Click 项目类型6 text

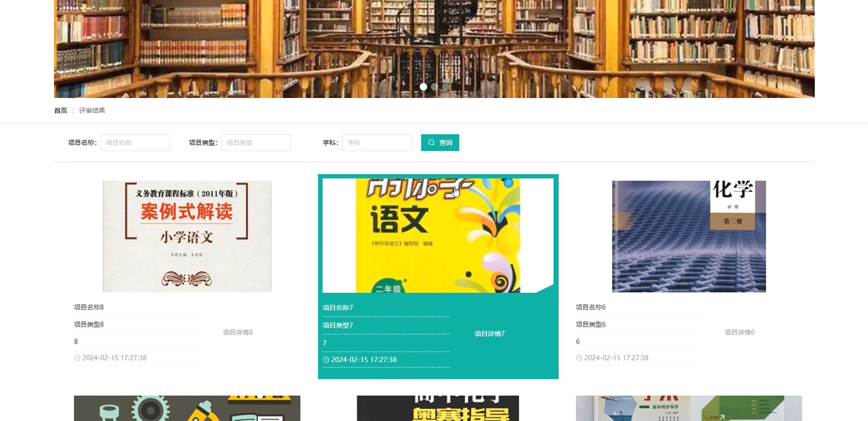coord(591,324)
